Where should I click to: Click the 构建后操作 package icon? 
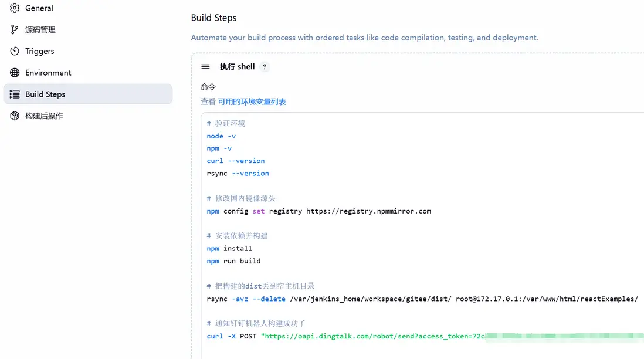click(x=15, y=116)
